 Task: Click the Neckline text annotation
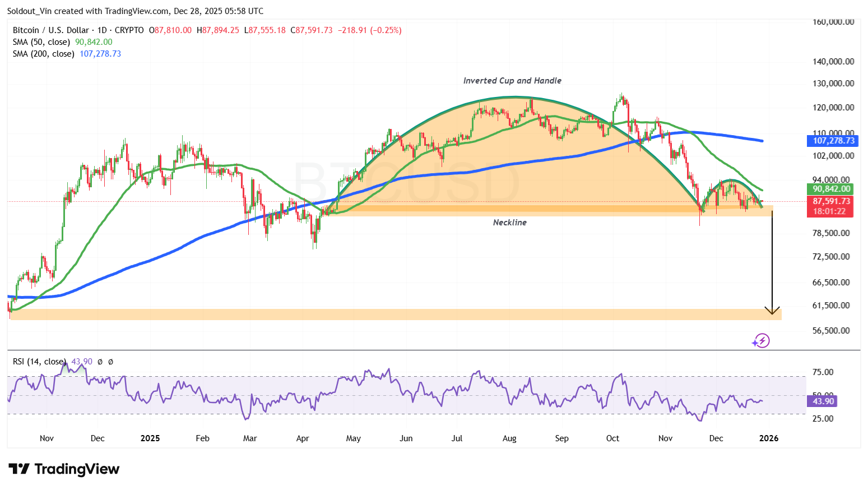509,222
